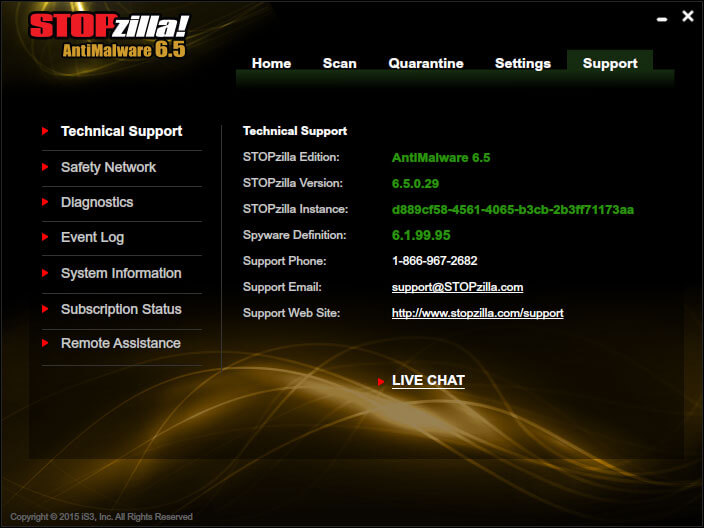Screen dimensions: 704x528
Task: Start a LIVE CHAT session
Action: click(x=428, y=380)
